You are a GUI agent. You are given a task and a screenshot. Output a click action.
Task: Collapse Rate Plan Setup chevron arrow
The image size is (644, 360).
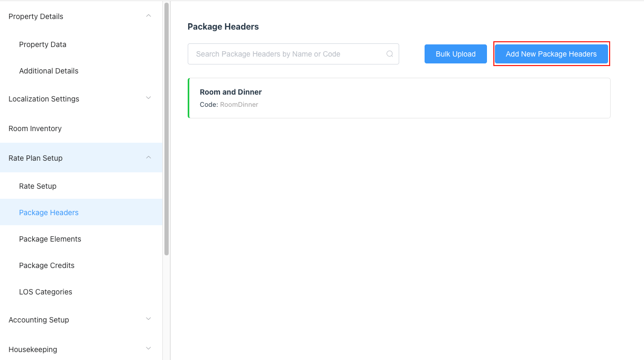click(x=149, y=158)
